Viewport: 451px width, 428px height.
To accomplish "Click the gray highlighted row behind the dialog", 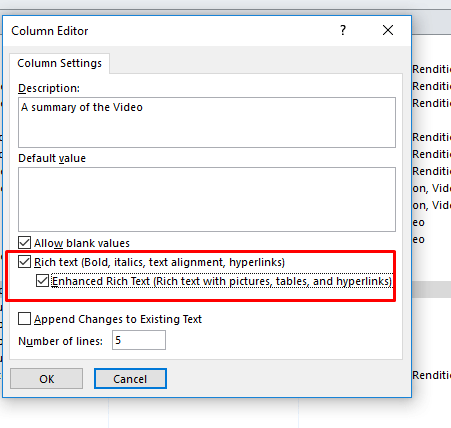I will (x=431, y=289).
